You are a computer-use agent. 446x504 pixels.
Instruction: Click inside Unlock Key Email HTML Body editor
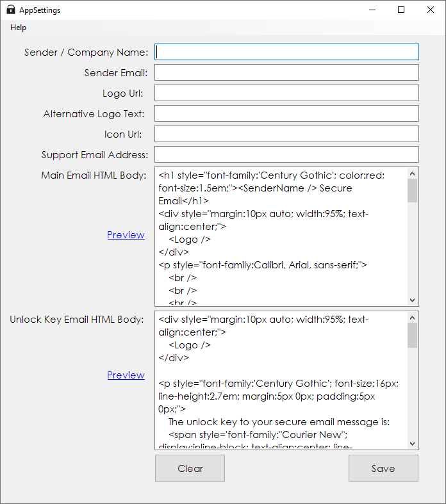(280, 380)
